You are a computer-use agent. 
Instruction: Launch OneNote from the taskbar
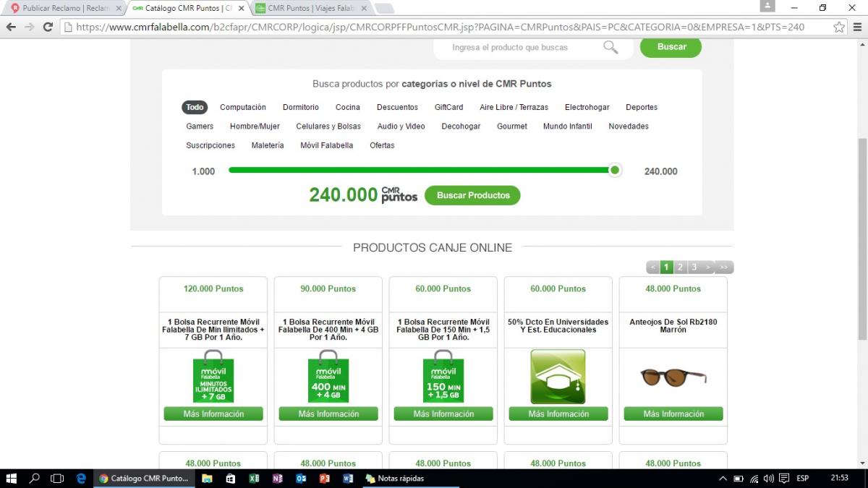coord(277,478)
